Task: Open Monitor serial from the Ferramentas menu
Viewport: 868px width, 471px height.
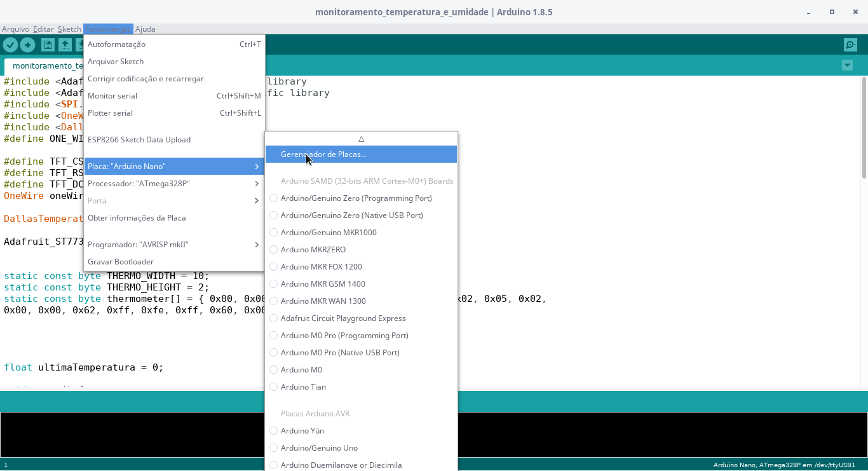Action: tap(112, 95)
